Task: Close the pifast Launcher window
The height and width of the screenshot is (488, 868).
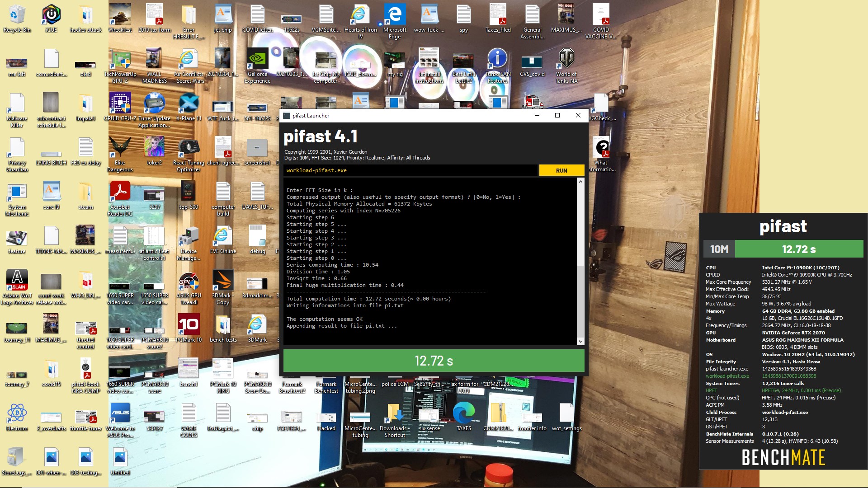Action: tap(578, 115)
